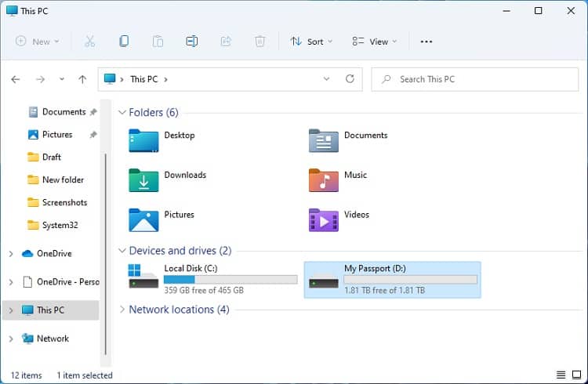Open the View dropdown menu
588x384 pixels.
pyautogui.click(x=374, y=42)
